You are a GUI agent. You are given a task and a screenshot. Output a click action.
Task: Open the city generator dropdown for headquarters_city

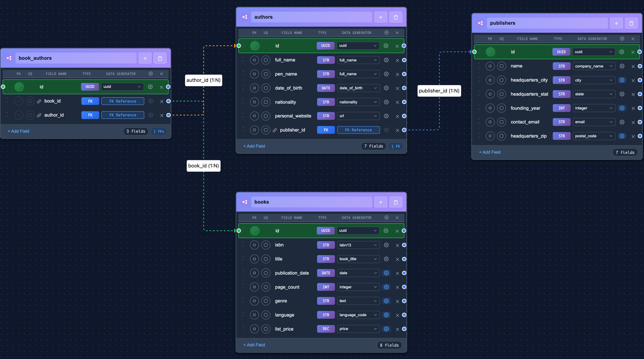click(x=594, y=80)
